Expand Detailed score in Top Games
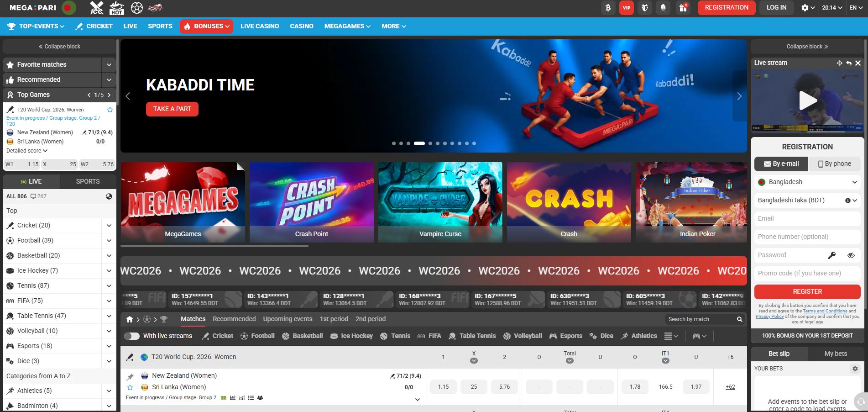Image resolution: width=868 pixels, height=412 pixels. pyautogui.click(x=27, y=151)
